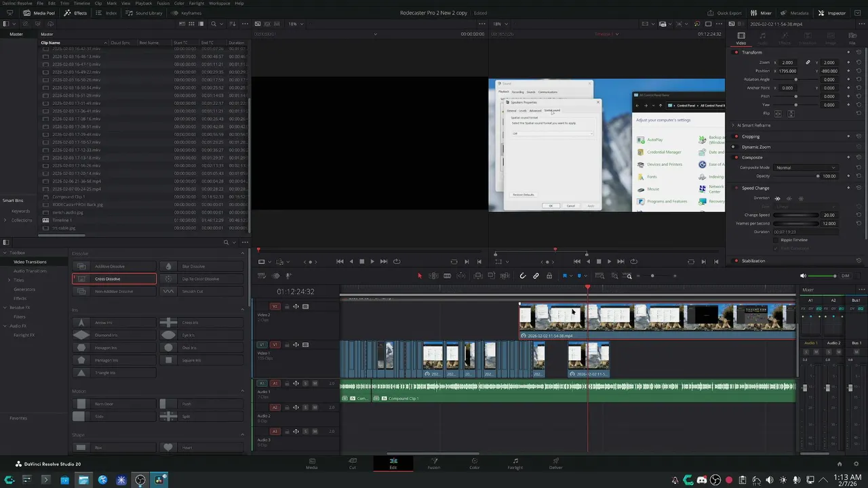Viewport: 868px width, 488px height.
Task: Click the Flip horizontal icon
Action: [x=778, y=113]
